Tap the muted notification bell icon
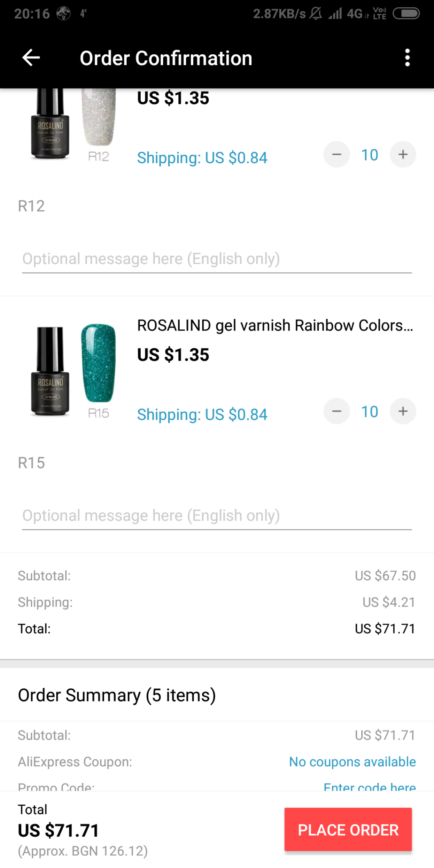 point(316,14)
